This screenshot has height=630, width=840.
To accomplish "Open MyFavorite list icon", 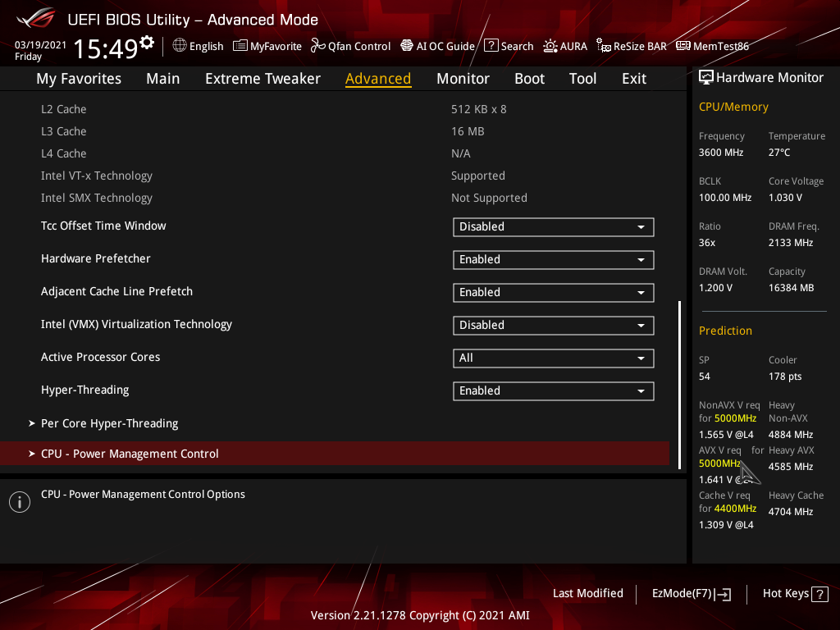I will pyautogui.click(x=240, y=46).
